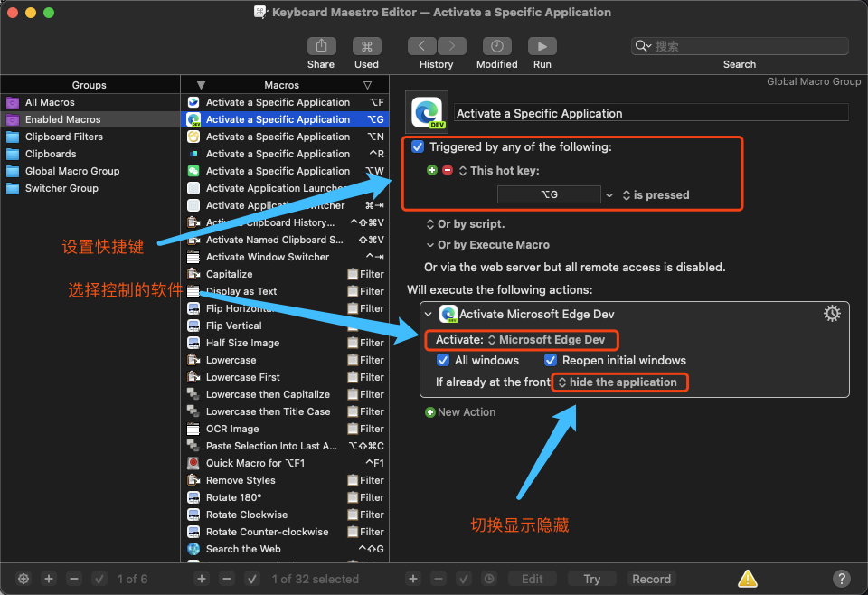Collapse the Activate Microsoft Edge Dev action
The height and width of the screenshot is (595, 868).
pos(429,314)
